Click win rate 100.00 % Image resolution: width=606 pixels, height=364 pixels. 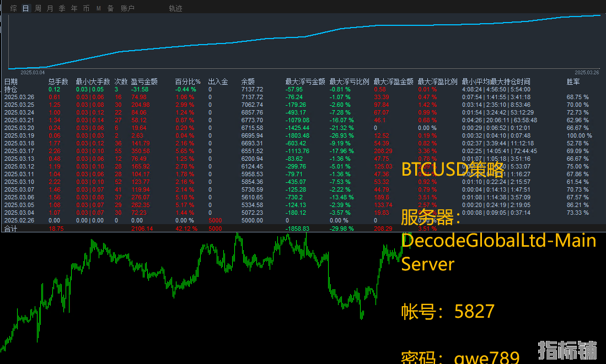[x=580, y=135]
